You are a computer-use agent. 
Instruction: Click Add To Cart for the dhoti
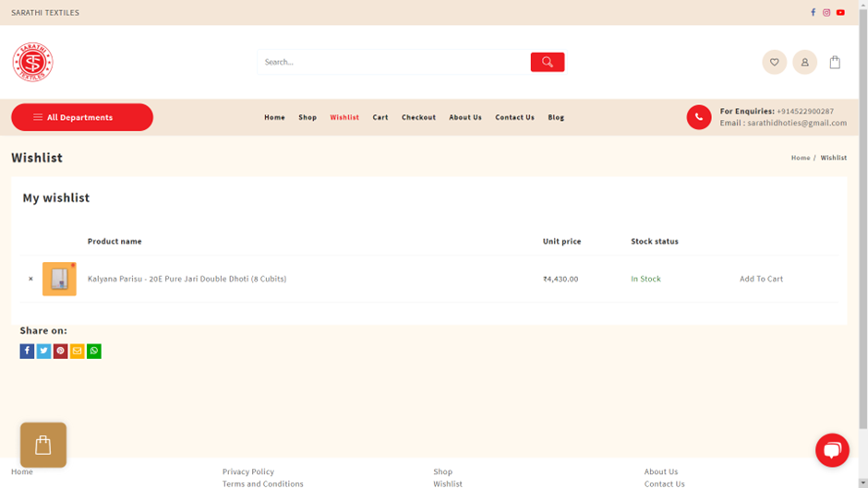[761, 279]
